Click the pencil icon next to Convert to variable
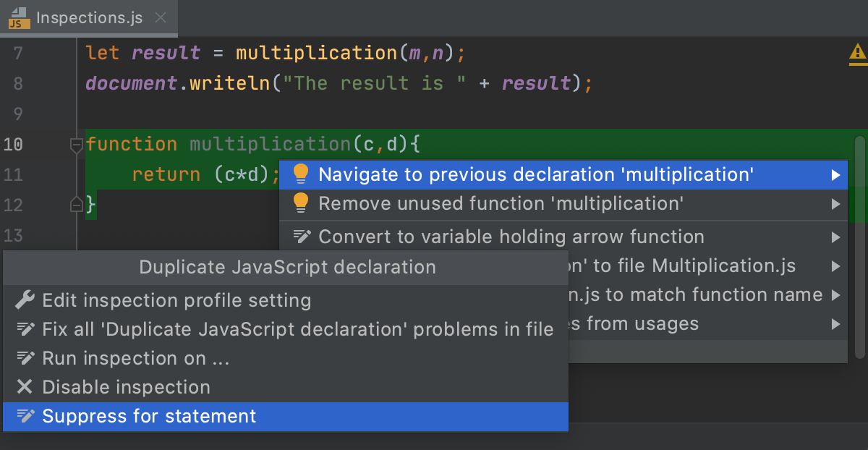This screenshot has height=450, width=868. tap(301, 237)
